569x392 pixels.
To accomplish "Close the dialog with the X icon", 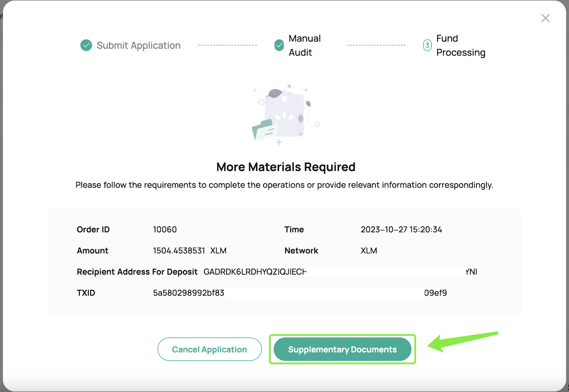I will tap(545, 18).
